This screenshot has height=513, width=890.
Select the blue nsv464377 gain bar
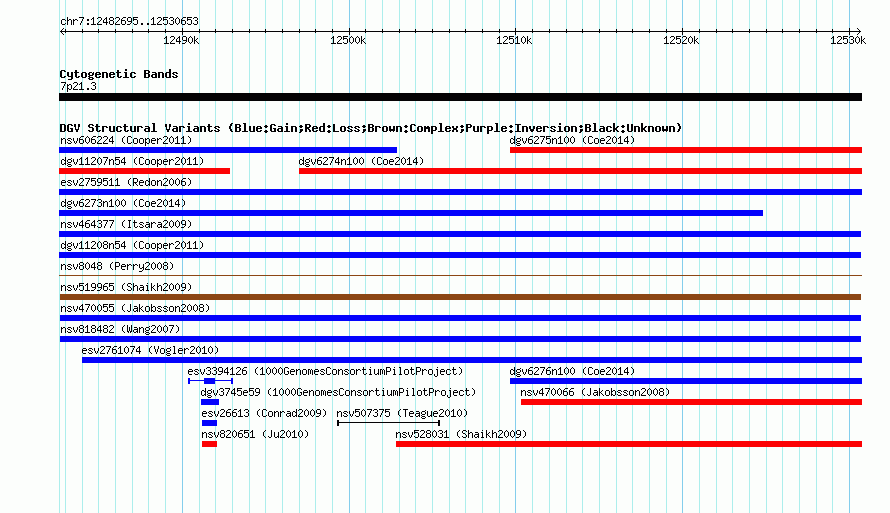click(x=460, y=234)
